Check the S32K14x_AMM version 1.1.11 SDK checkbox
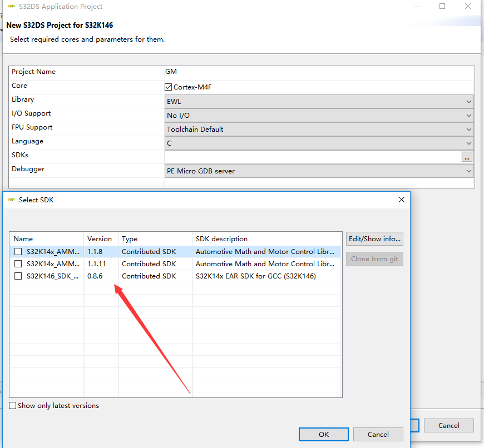 tap(18, 264)
